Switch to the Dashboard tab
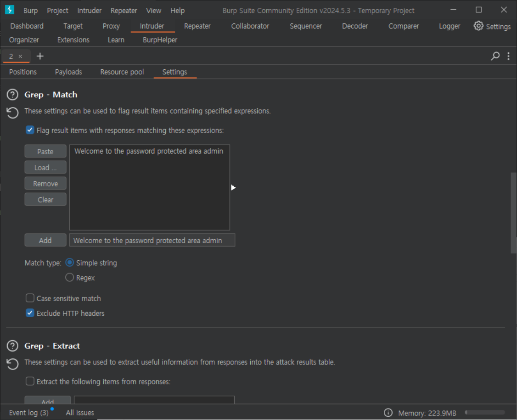Image resolution: width=517 pixels, height=420 pixels. point(27,26)
